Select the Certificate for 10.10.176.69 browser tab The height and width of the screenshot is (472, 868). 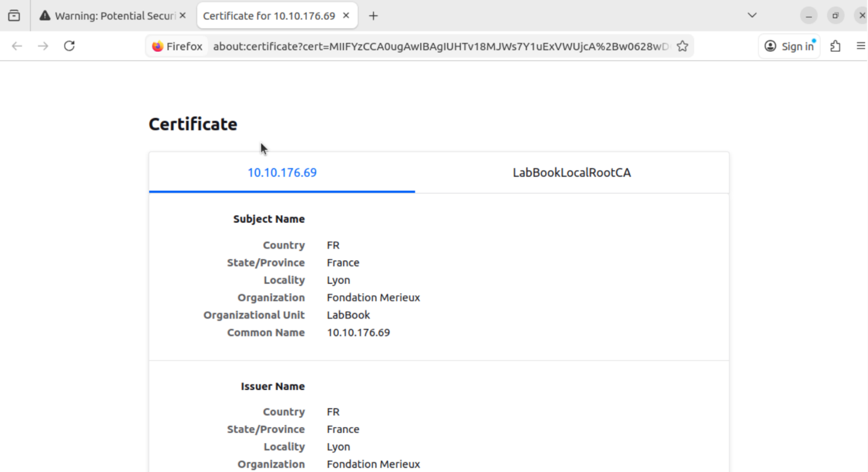tap(277, 16)
